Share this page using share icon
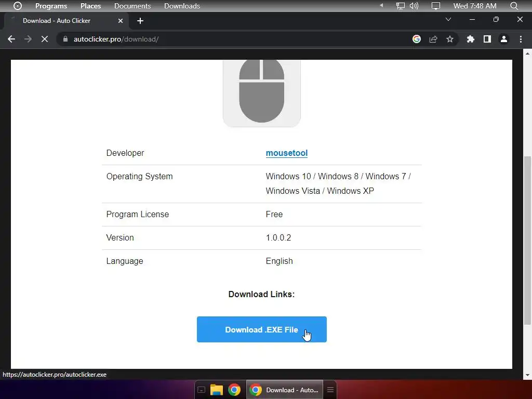 pos(433,39)
